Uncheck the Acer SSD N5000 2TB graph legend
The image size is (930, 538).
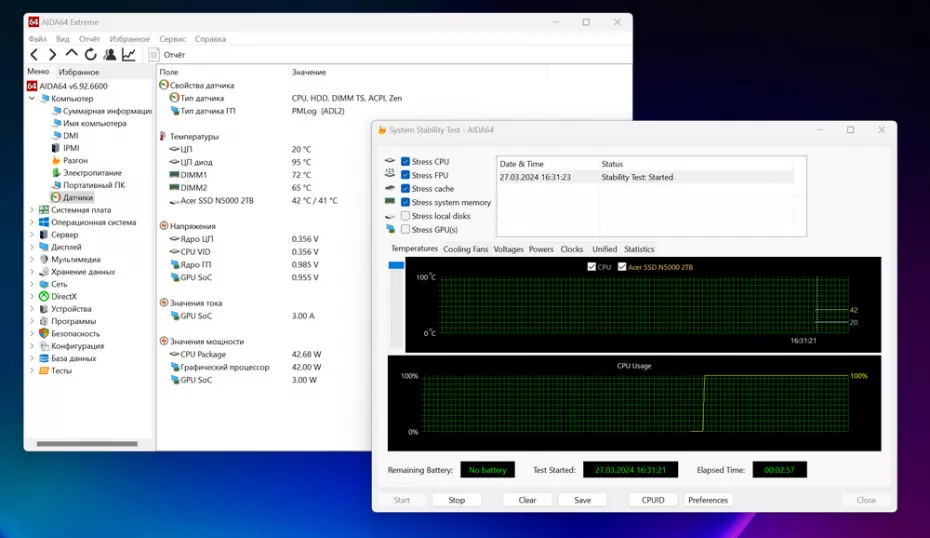[x=622, y=267]
